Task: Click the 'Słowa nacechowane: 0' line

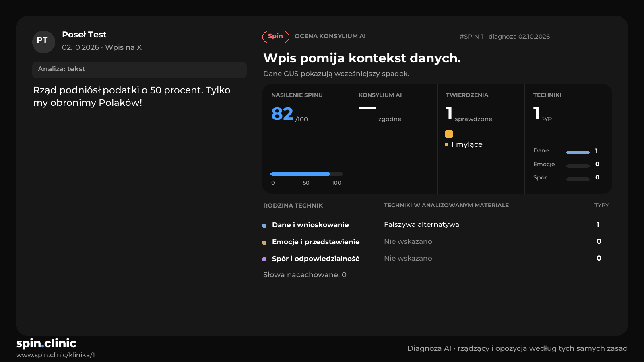Action: pos(305,275)
